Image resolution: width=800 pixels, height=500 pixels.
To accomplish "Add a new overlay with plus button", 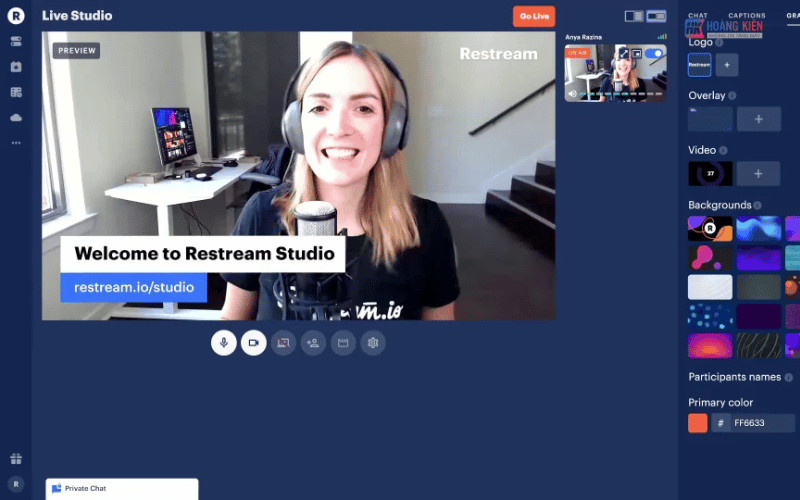I will [x=759, y=119].
